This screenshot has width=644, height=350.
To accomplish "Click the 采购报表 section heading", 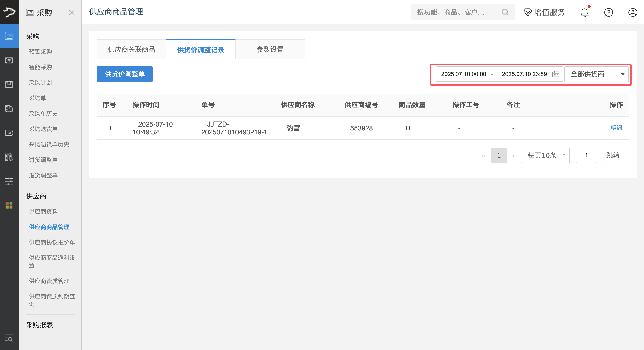I will [39, 325].
